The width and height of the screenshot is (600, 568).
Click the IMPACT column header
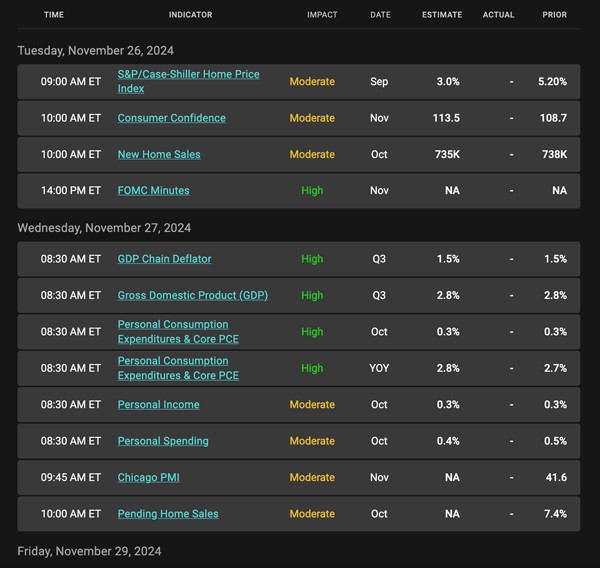point(322,15)
